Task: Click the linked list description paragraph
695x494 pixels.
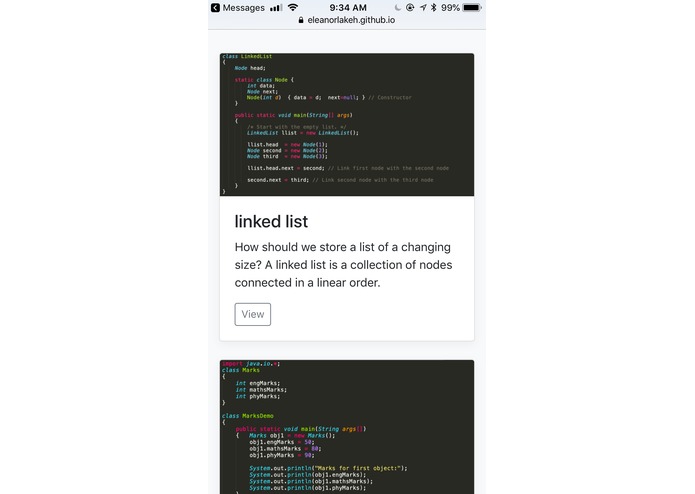Action: tap(344, 265)
